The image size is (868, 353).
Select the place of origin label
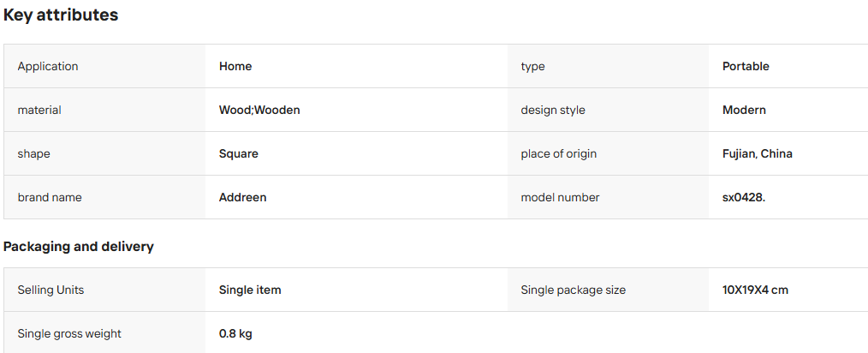click(559, 153)
